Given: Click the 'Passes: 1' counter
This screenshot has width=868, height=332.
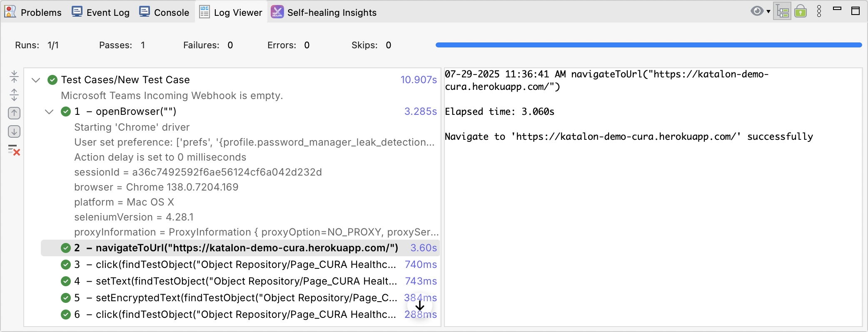Looking at the screenshot, I should (122, 45).
